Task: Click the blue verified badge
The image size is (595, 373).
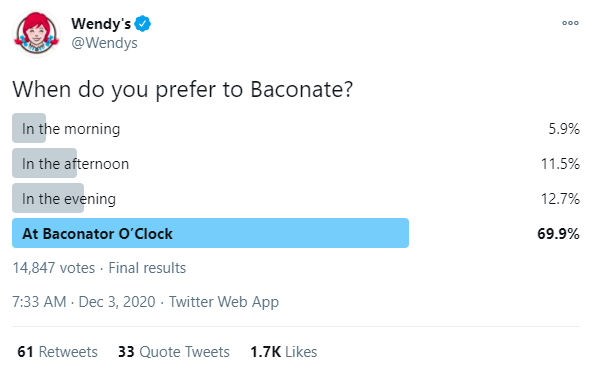Action: coord(143,24)
